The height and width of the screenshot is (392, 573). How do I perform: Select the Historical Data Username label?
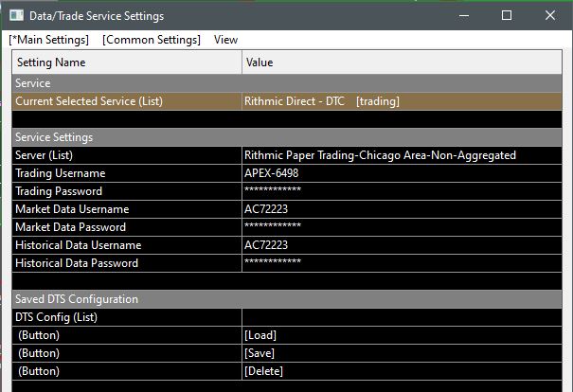point(79,245)
